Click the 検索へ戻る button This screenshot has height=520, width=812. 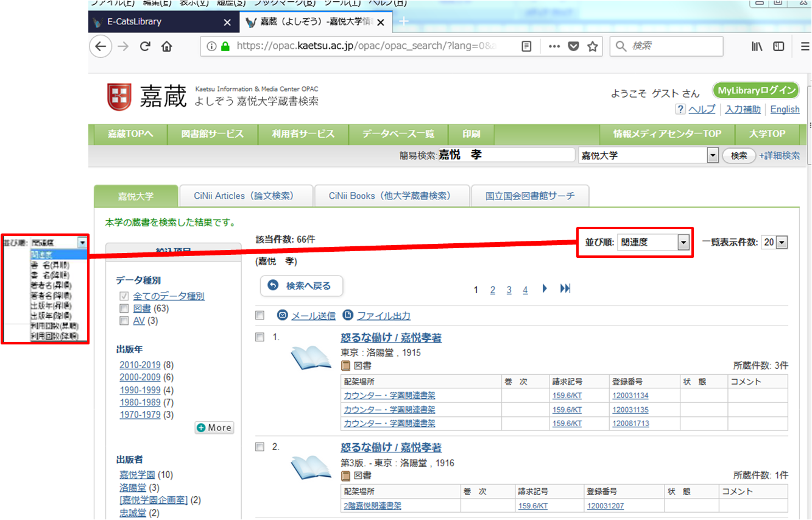301,285
